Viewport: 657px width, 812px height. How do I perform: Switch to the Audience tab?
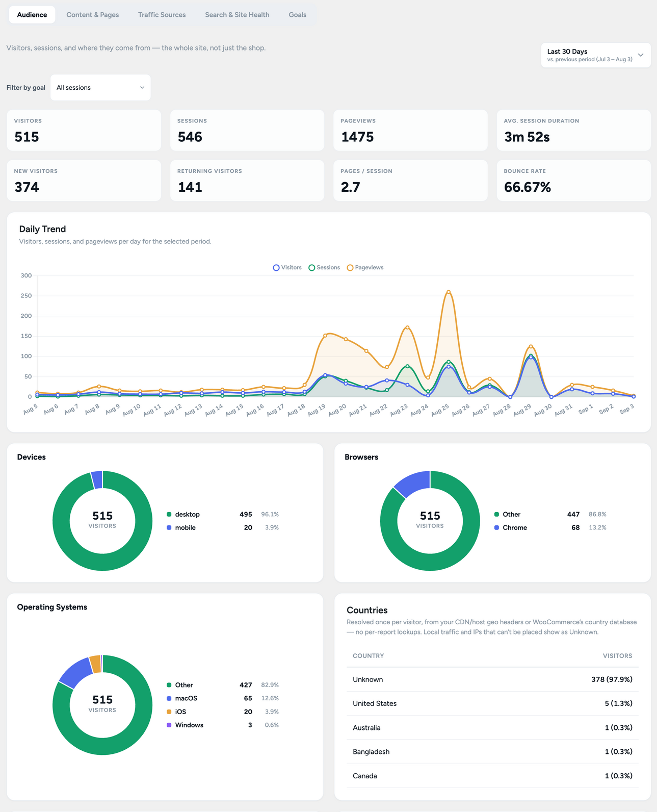[x=32, y=15]
